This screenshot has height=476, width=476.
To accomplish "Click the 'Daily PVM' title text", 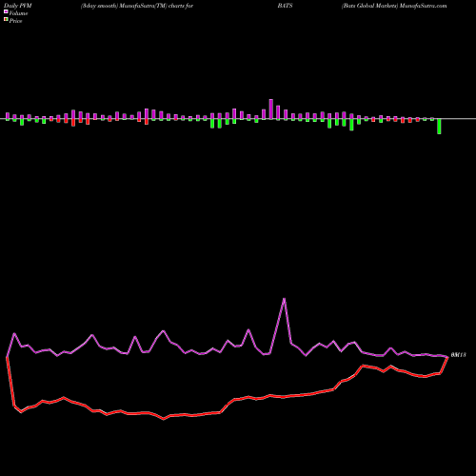I will [x=18, y=6].
